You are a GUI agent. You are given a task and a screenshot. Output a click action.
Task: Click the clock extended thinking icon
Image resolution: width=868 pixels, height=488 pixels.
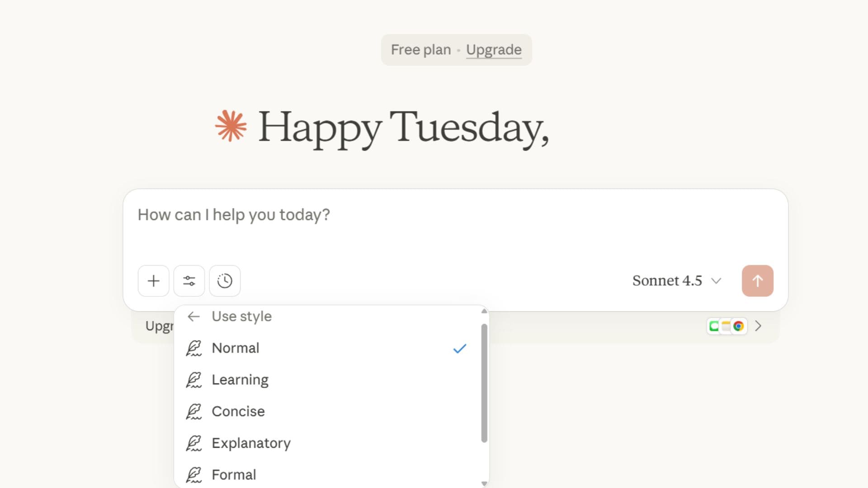click(225, 281)
